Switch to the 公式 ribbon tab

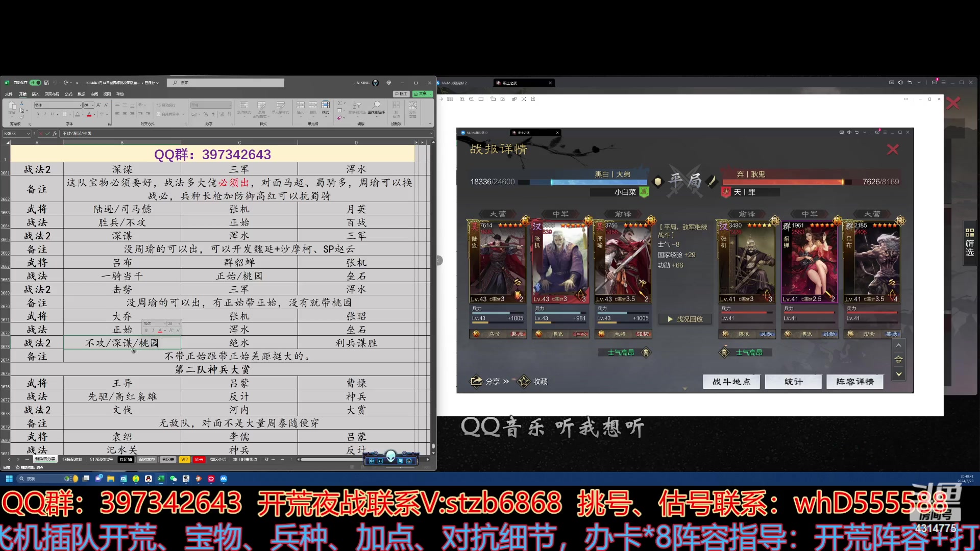tap(68, 94)
